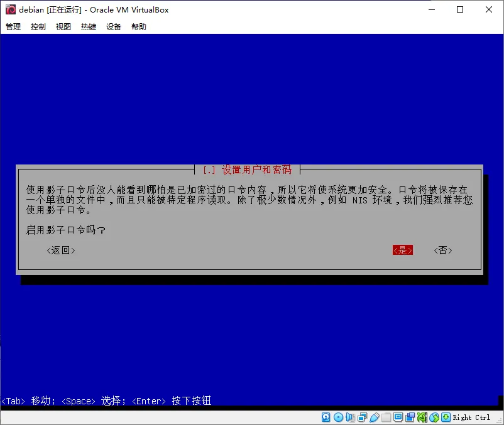Close the debian VirtualBox window
The height and width of the screenshot is (425, 504).
489,9
